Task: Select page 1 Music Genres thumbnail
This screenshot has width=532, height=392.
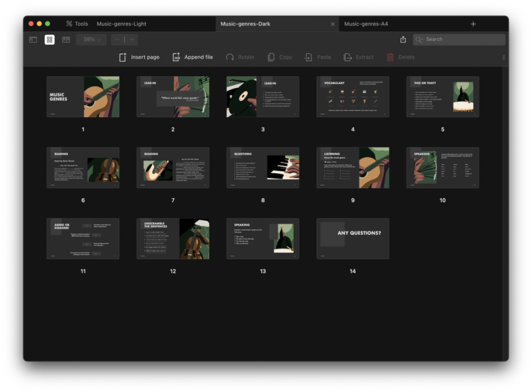Action: click(x=82, y=97)
